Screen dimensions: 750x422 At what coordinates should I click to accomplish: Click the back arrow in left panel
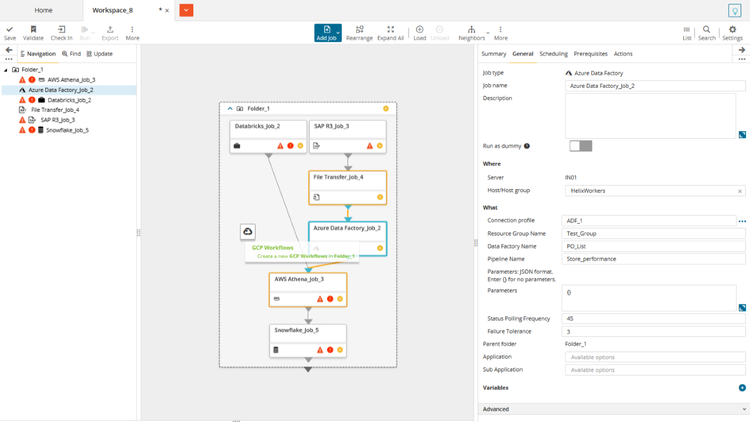(x=9, y=50)
